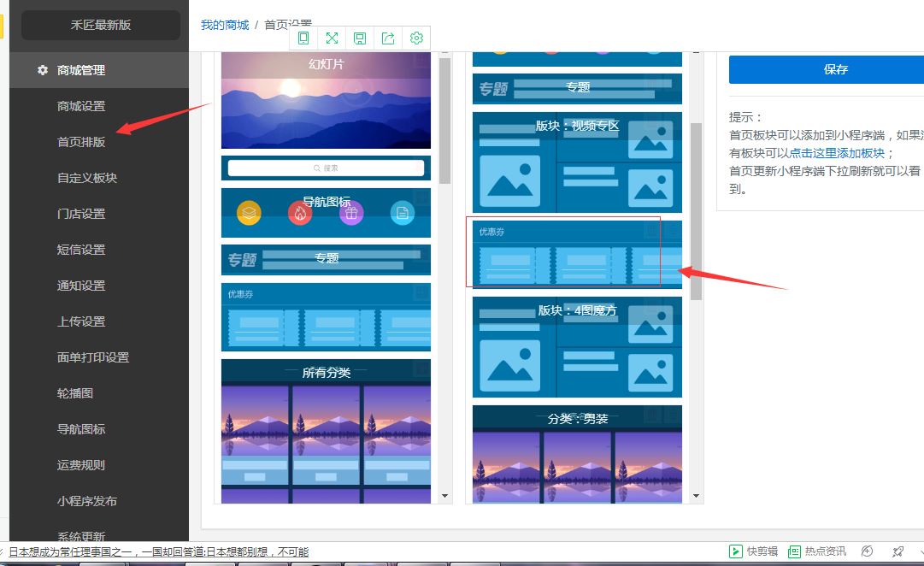Image resolution: width=924 pixels, height=566 pixels.
Task: Click the yellow layers navigation icon
Action: coord(249,213)
